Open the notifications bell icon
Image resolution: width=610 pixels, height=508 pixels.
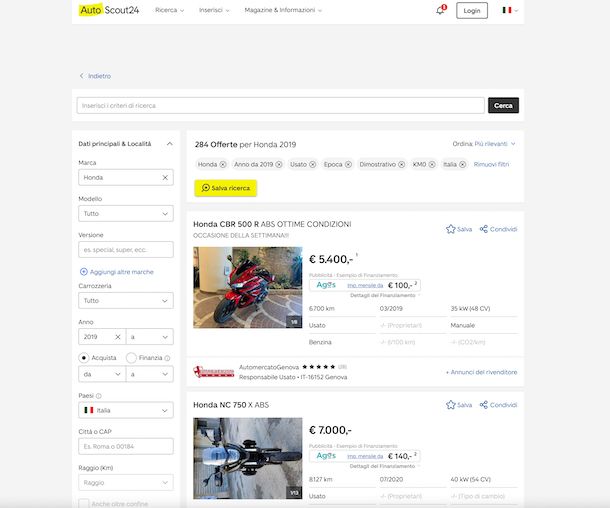(x=440, y=10)
